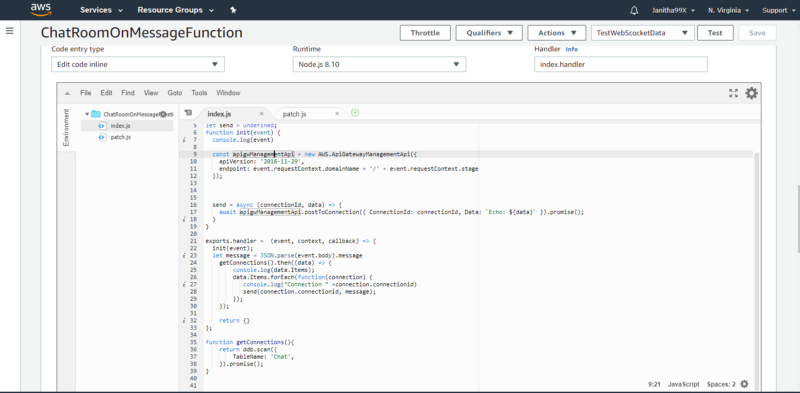The image size is (800, 393).
Task: Open the Actions dropdown
Action: tap(557, 33)
